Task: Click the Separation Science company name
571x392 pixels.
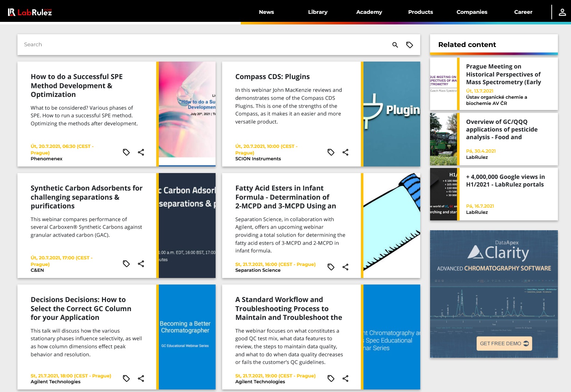Action: (258, 270)
